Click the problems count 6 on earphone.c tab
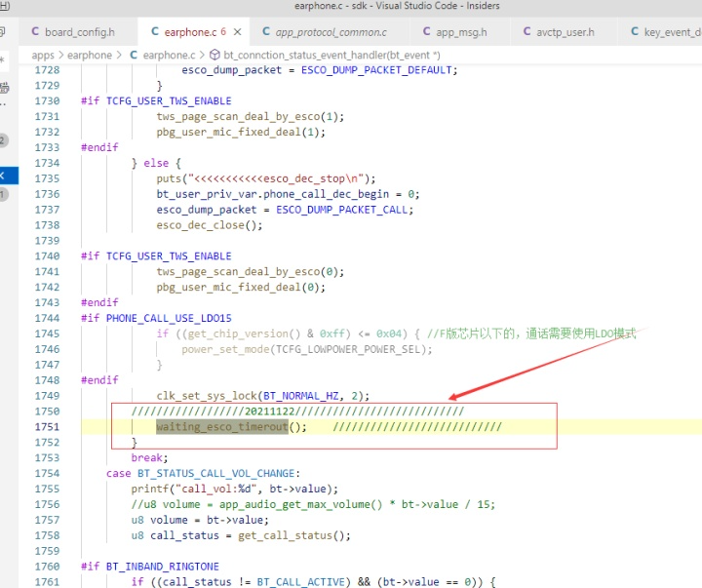Screen dimensions: 702x588 click(x=223, y=32)
